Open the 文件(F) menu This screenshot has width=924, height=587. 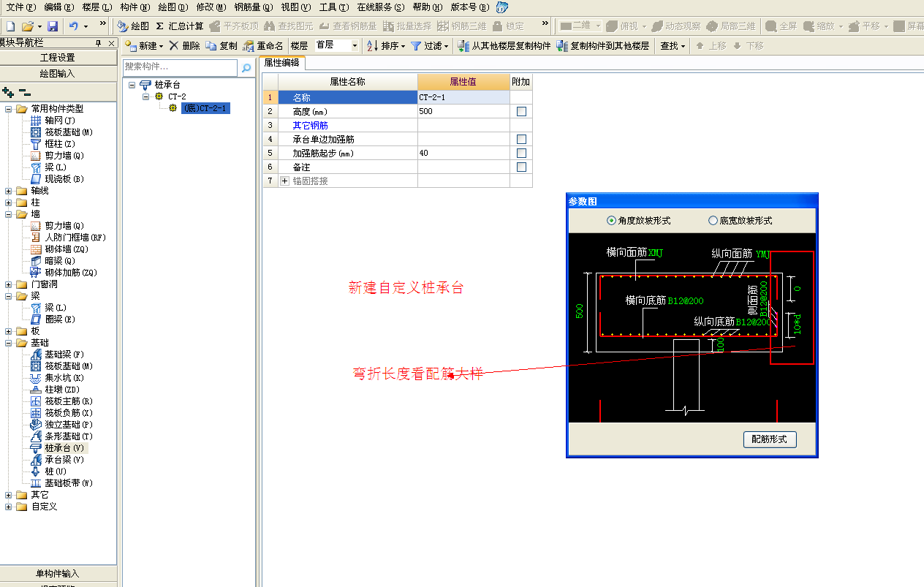[x=20, y=7]
